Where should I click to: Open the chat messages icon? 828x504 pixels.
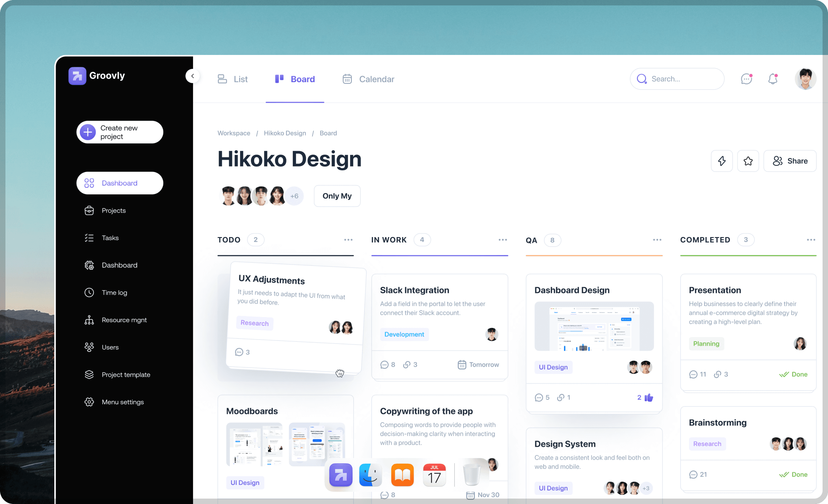click(x=747, y=79)
